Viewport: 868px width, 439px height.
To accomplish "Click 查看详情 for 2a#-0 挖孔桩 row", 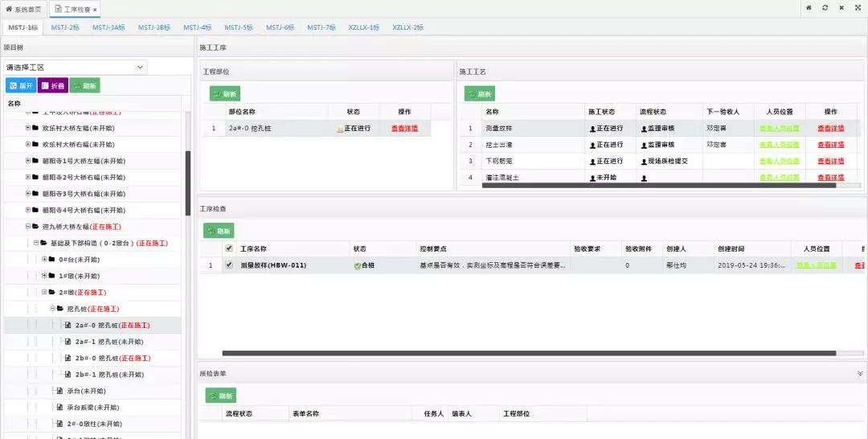I will coord(404,129).
